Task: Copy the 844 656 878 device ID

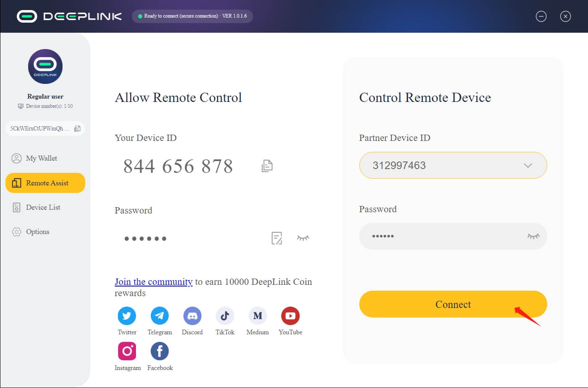Action: [267, 166]
